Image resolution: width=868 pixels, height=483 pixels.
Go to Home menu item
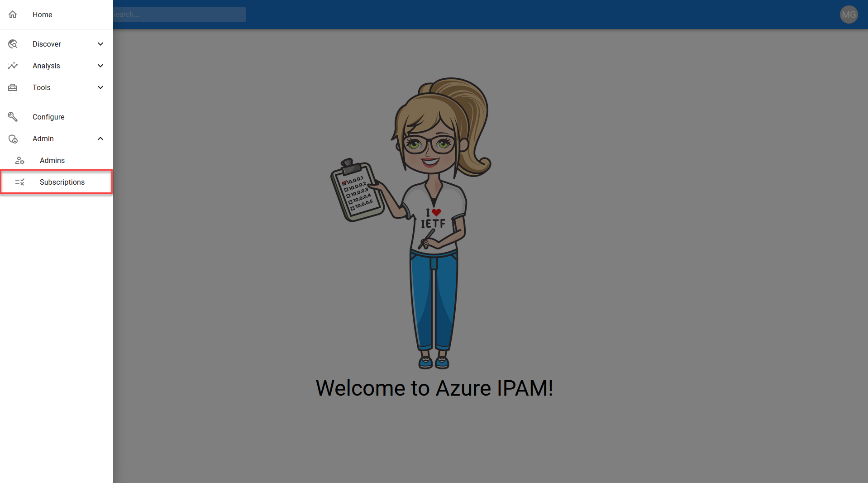(57, 14)
